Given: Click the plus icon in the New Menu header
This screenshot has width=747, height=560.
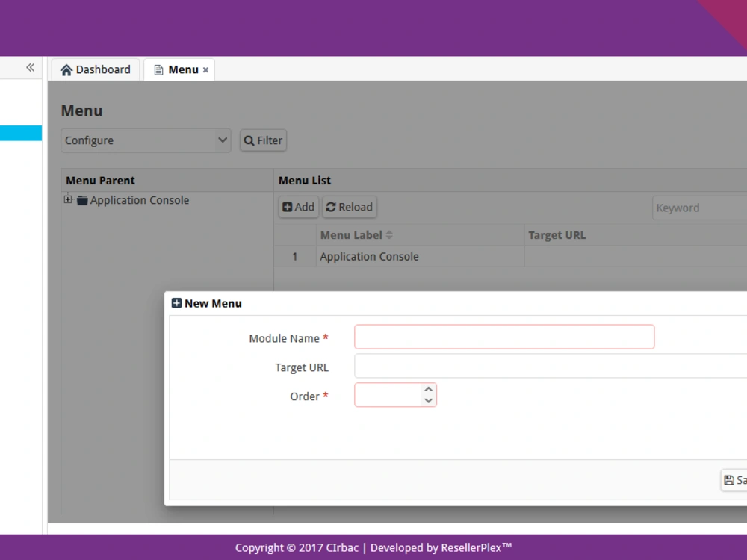Looking at the screenshot, I should point(176,303).
